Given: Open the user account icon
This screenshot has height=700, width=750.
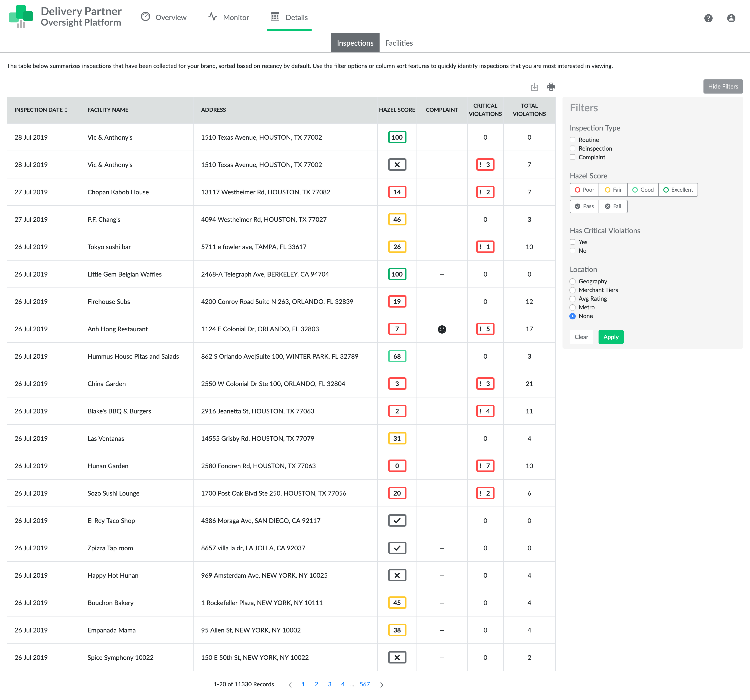Looking at the screenshot, I should tap(731, 18).
